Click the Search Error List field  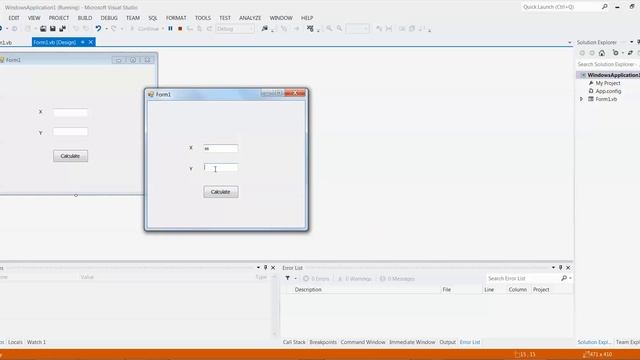click(x=523, y=278)
